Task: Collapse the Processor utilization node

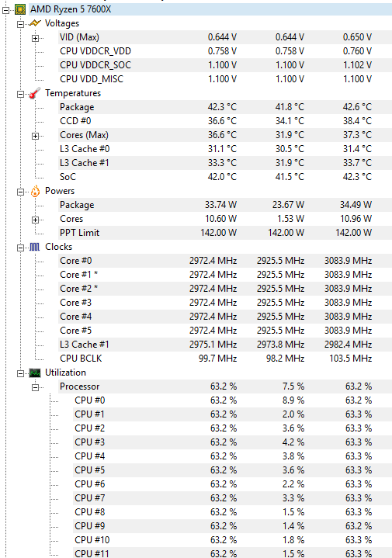Action: tap(35, 387)
